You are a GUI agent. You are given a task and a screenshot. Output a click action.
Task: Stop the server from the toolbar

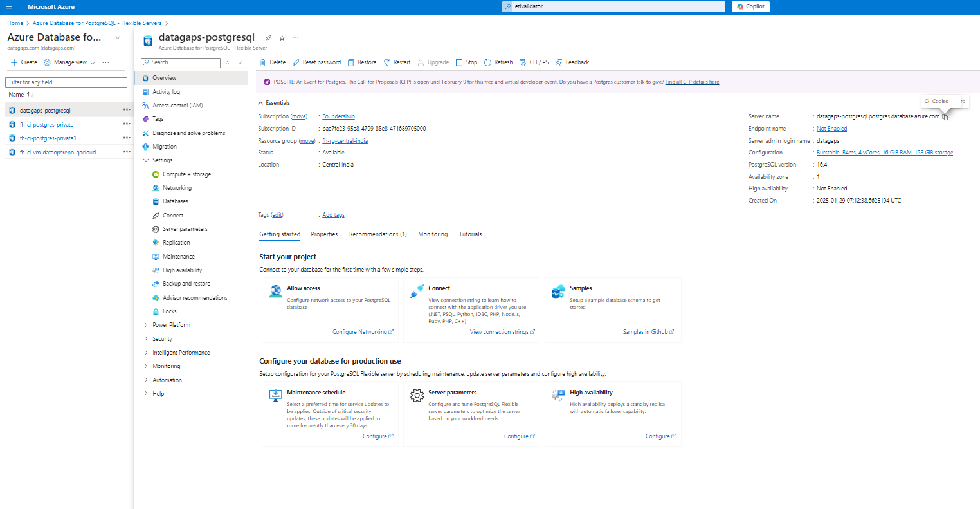pos(467,62)
